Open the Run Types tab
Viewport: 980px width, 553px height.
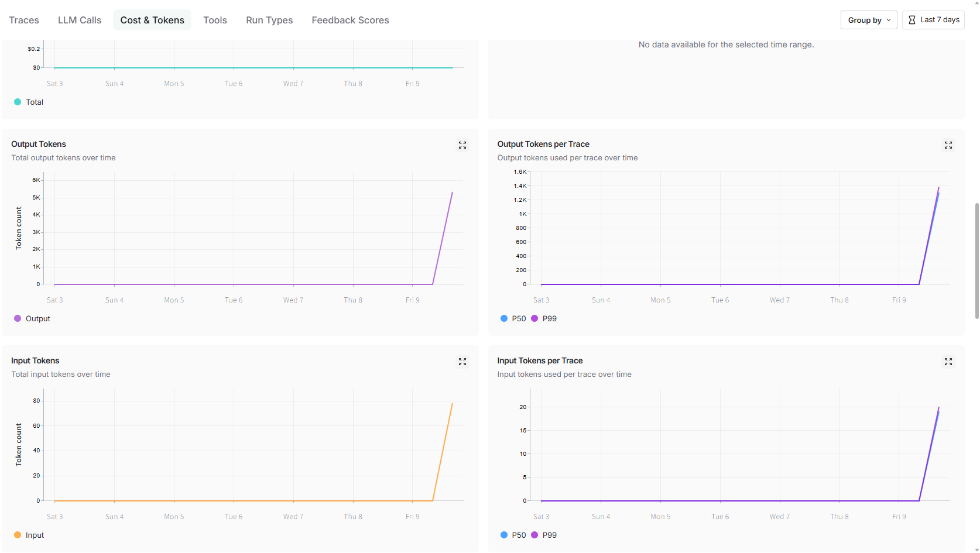pyautogui.click(x=269, y=20)
